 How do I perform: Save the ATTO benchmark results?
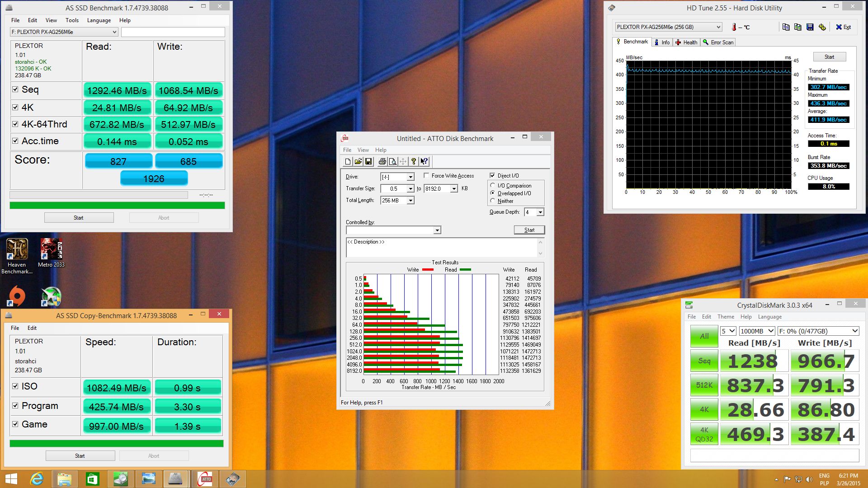click(x=368, y=161)
